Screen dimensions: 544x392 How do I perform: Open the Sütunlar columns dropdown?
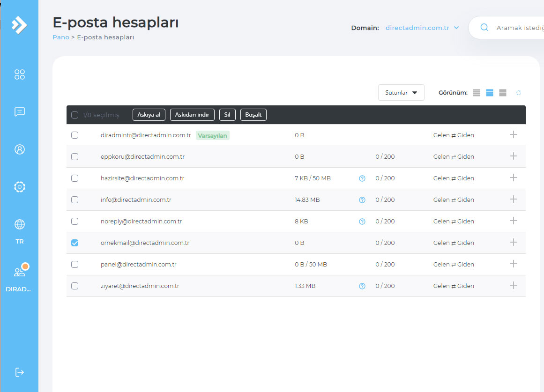coord(401,93)
